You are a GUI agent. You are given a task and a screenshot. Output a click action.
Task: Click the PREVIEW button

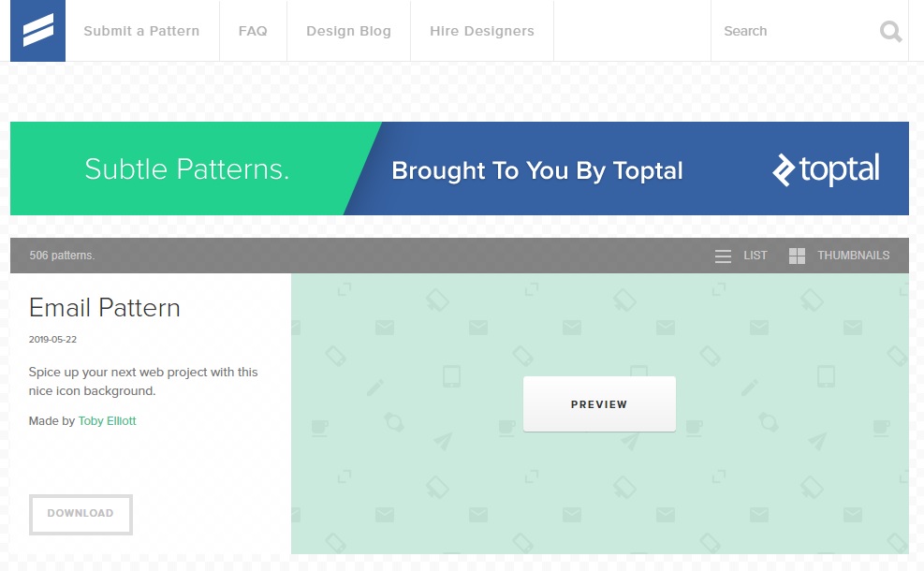point(599,404)
